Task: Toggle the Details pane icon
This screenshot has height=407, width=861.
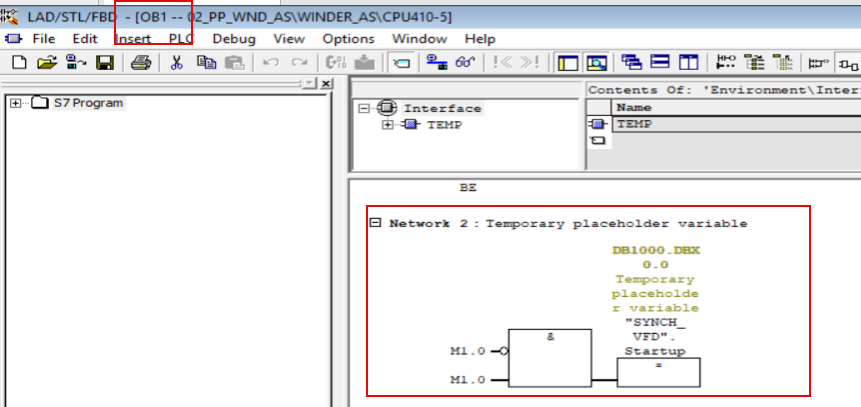Action: click(596, 63)
